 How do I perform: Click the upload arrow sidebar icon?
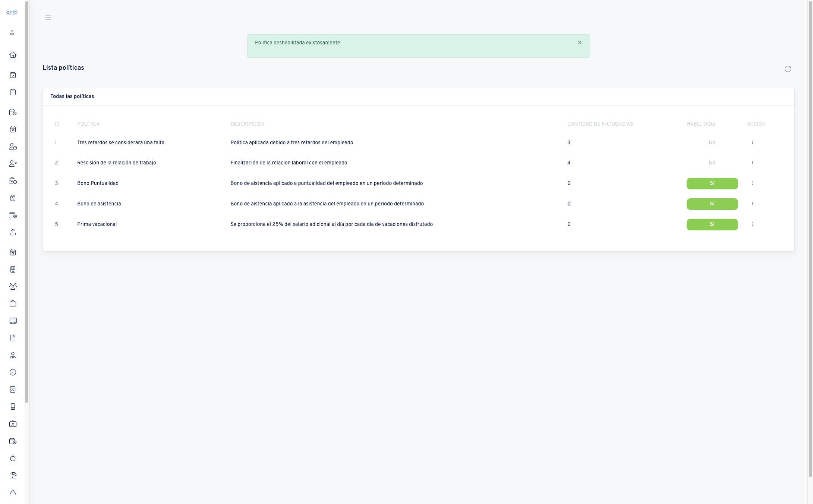point(13,232)
